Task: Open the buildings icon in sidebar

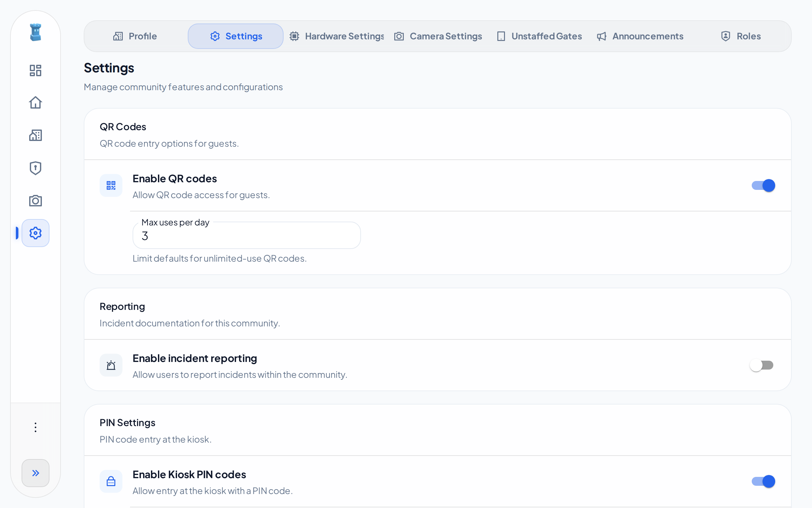Action: (x=36, y=135)
